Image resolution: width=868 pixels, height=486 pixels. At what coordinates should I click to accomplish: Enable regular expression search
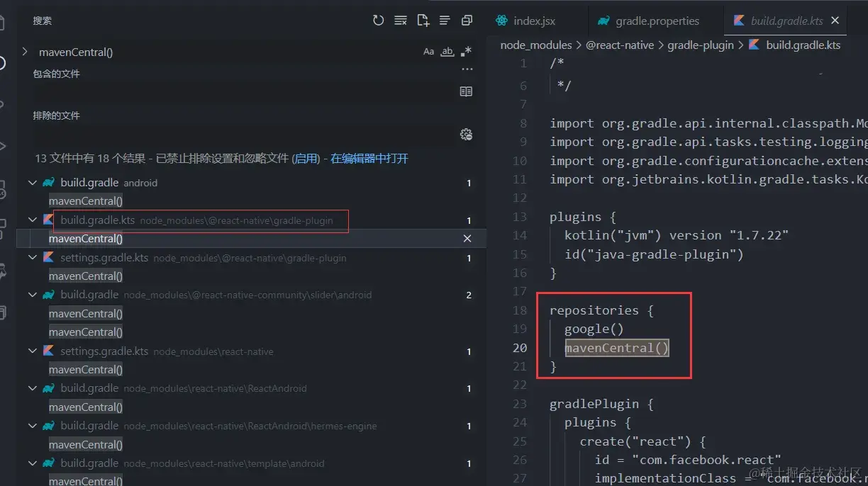coord(467,51)
